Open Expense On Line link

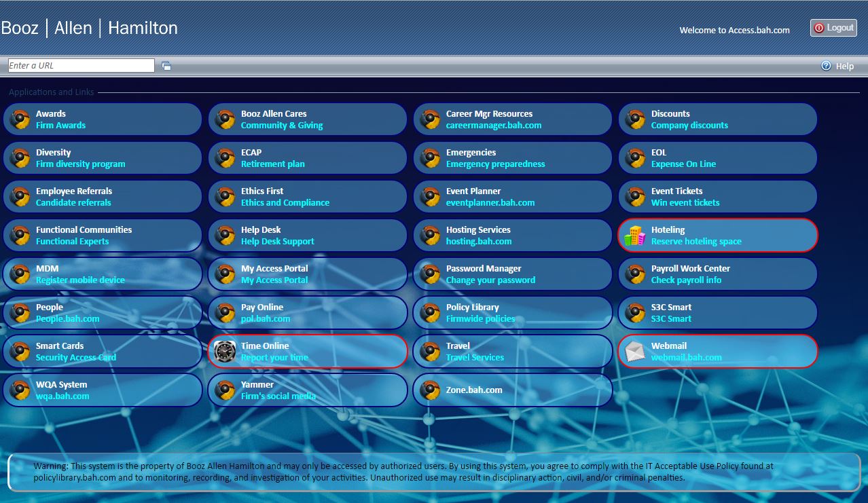[x=683, y=164]
